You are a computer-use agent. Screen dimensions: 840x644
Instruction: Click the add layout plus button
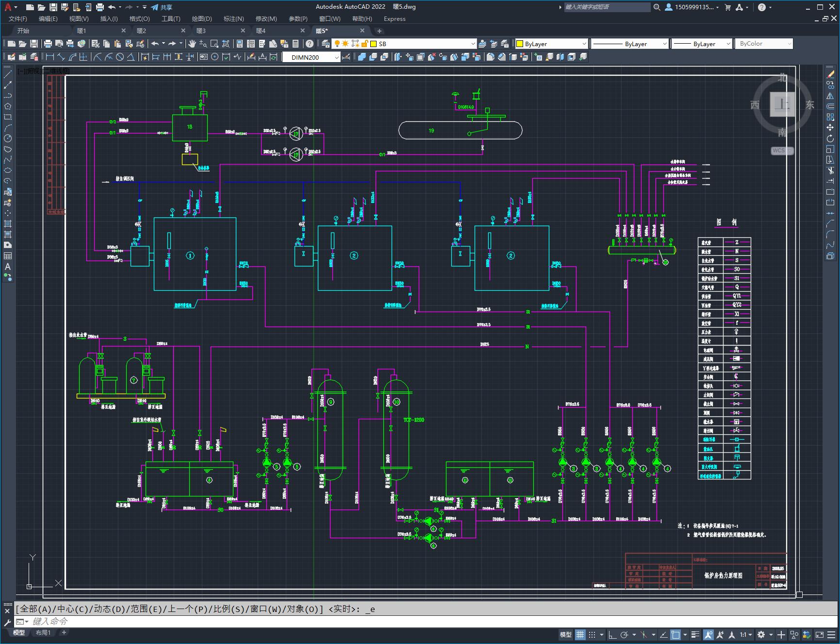coord(64,632)
